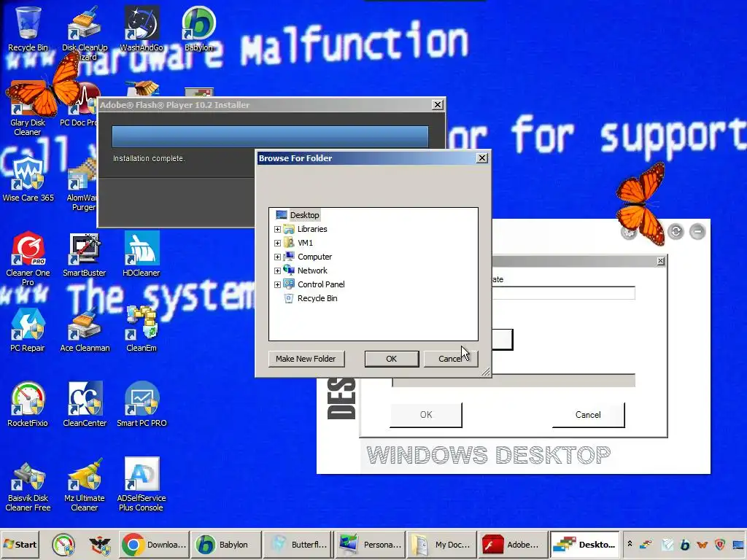Switch to the Personalization taskbar button

pos(370,545)
